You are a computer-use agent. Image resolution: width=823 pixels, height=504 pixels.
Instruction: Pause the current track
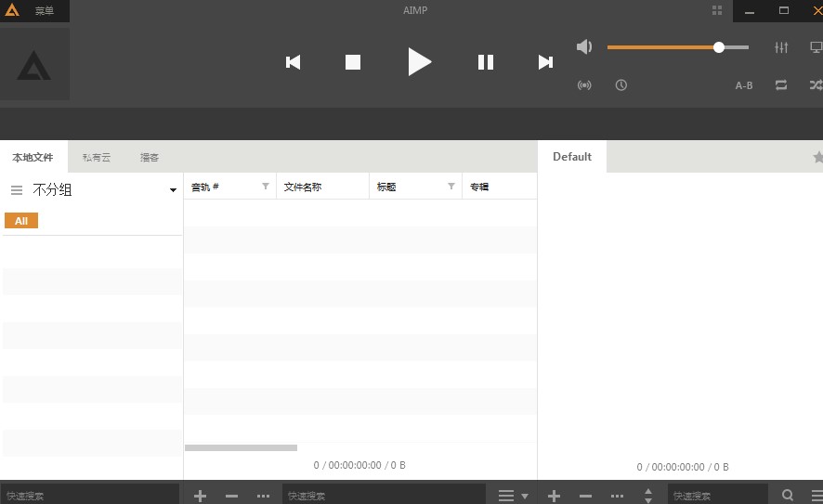click(x=485, y=62)
